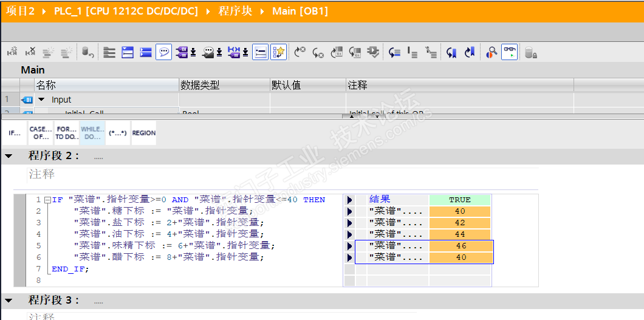Click the open all networks icon
The width and height of the screenshot is (644, 320).
(128, 52)
